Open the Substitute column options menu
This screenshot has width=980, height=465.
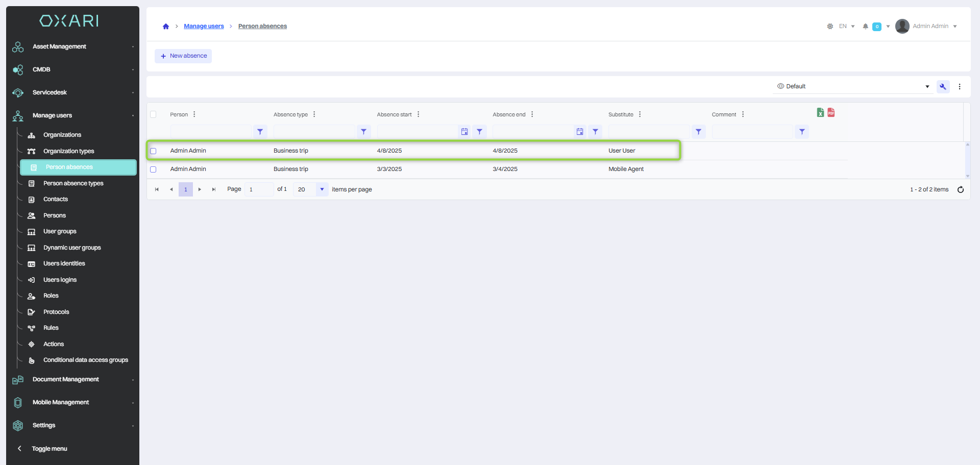640,114
